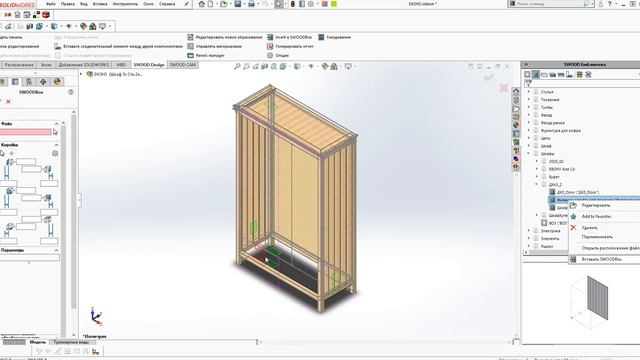Open the Окно menu

pos(148,4)
